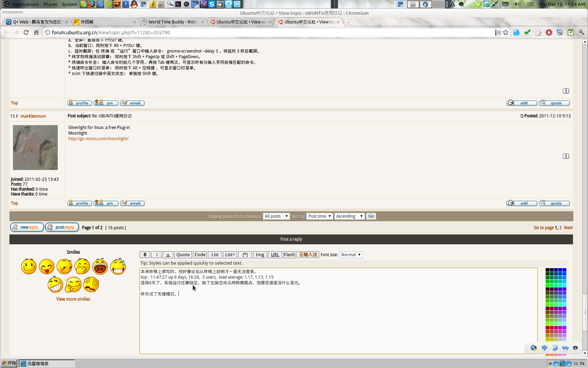Launch Firefox from the top panel
This screenshot has width=588, height=368.
click(92, 4)
